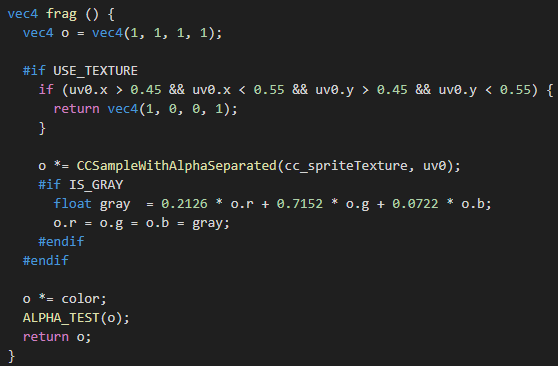Click the outer #endif directive
Image resolution: width=558 pixels, height=366 pixels.
[46, 260]
